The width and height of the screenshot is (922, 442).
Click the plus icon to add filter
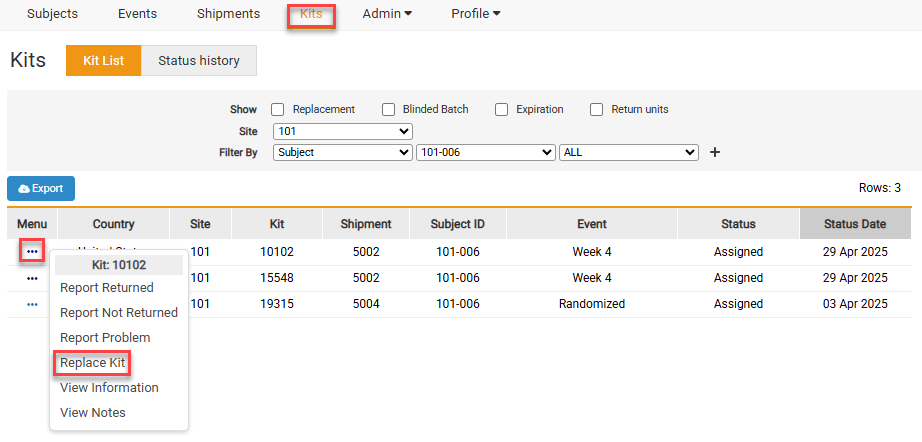coord(714,153)
